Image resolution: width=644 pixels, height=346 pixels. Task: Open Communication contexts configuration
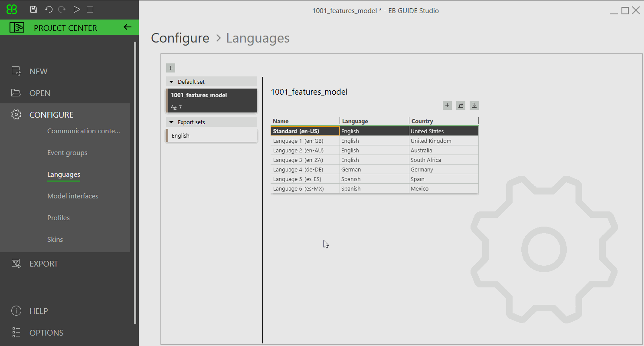84,131
